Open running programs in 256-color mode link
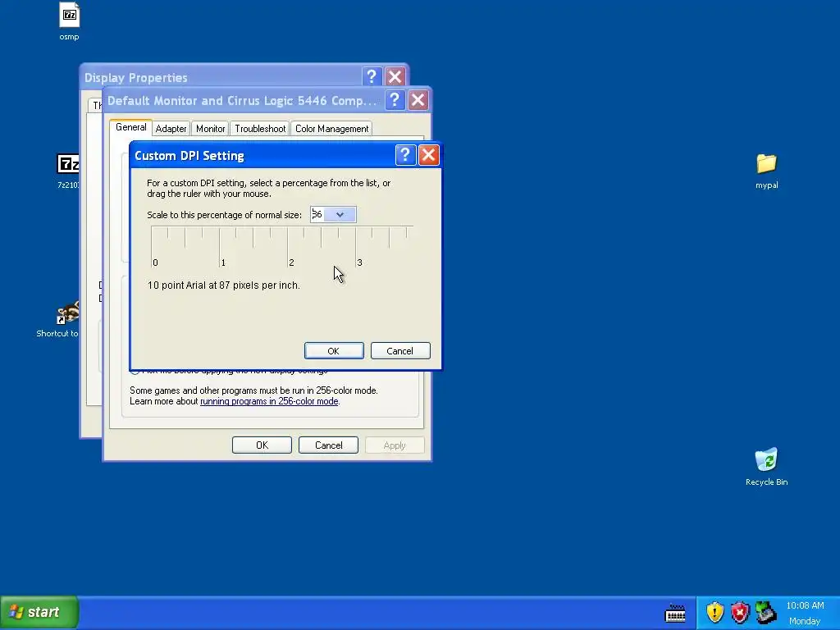Screen dimensions: 840x630 (269, 401)
